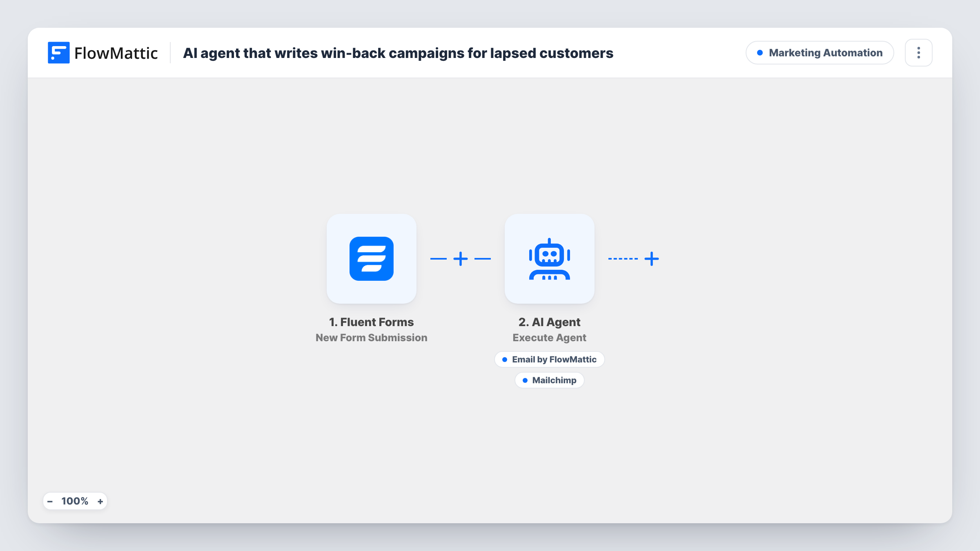Add new step after AI Agent

(652, 258)
